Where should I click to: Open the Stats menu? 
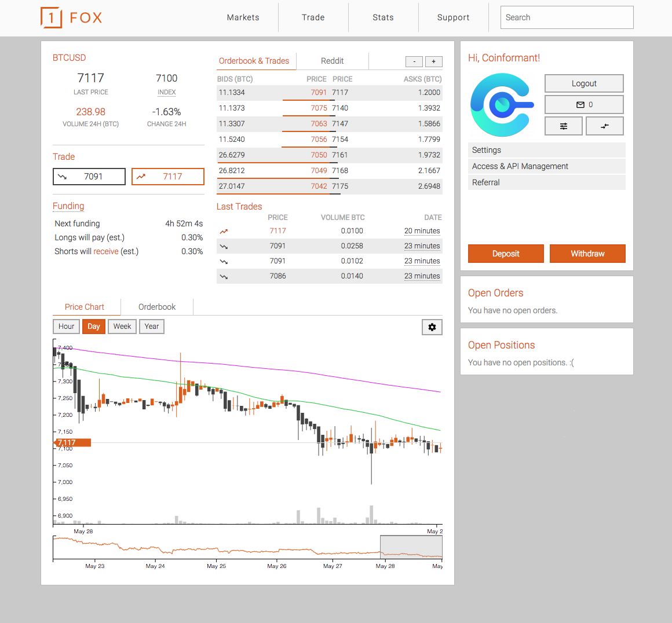[383, 17]
